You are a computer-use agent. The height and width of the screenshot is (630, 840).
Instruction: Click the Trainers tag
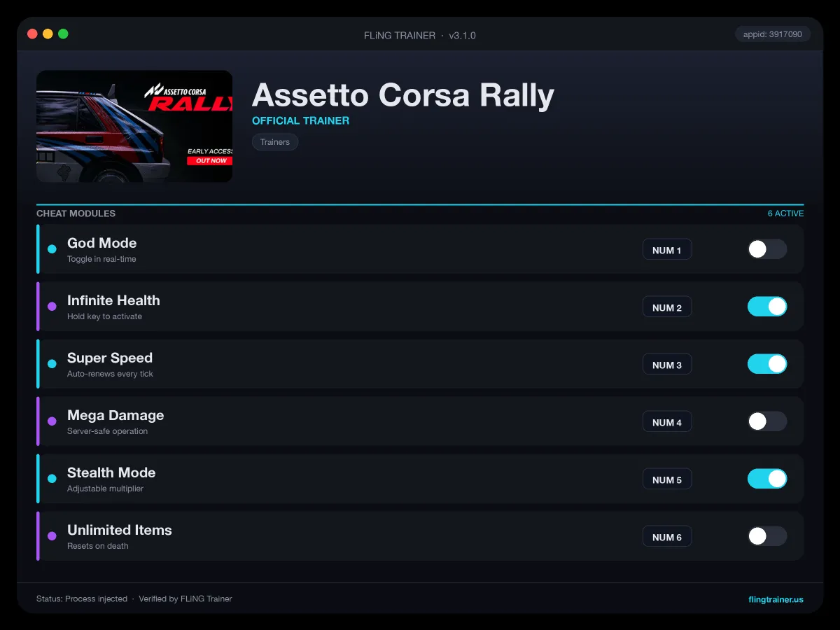pos(275,141)
